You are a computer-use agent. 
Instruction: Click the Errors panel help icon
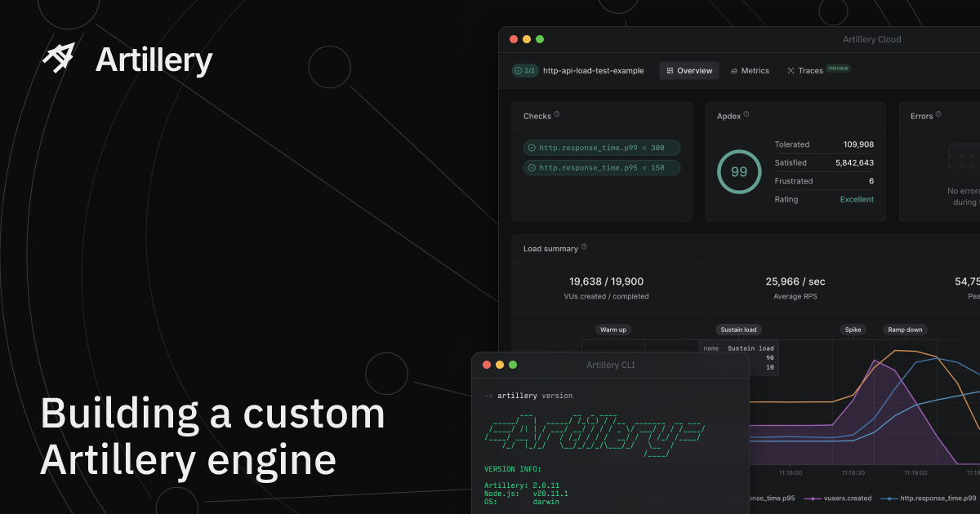[939, 115]
